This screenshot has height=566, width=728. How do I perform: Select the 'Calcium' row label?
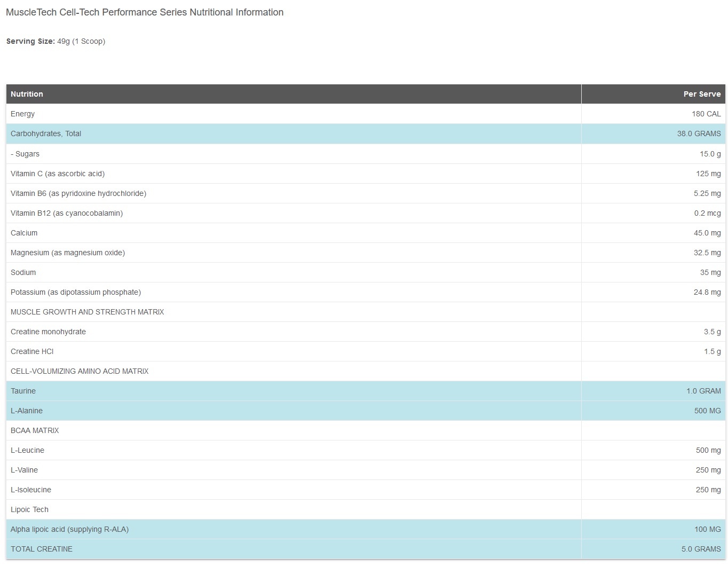(x=24, y=233)
